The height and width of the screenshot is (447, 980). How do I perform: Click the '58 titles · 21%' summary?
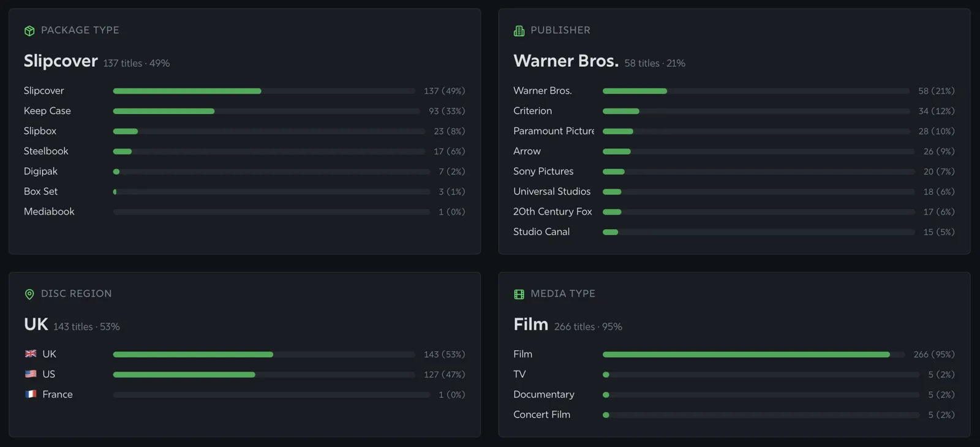click(655, 63)
